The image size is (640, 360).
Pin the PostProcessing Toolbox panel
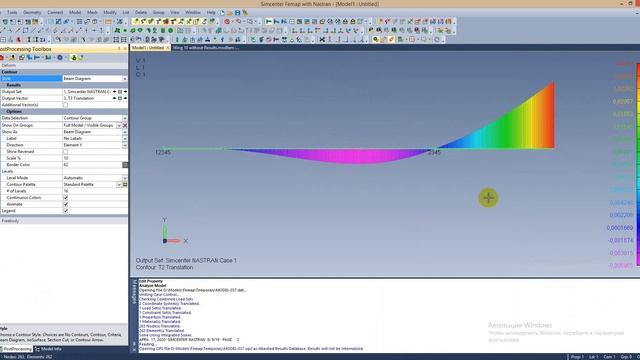(119, 49)
